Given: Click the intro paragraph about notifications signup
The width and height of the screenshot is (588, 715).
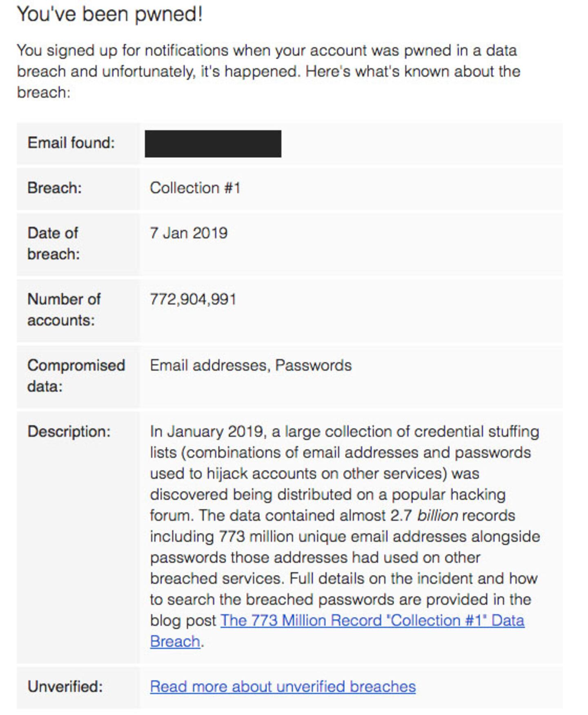Looking at the screenshot, I should point(268,71).
